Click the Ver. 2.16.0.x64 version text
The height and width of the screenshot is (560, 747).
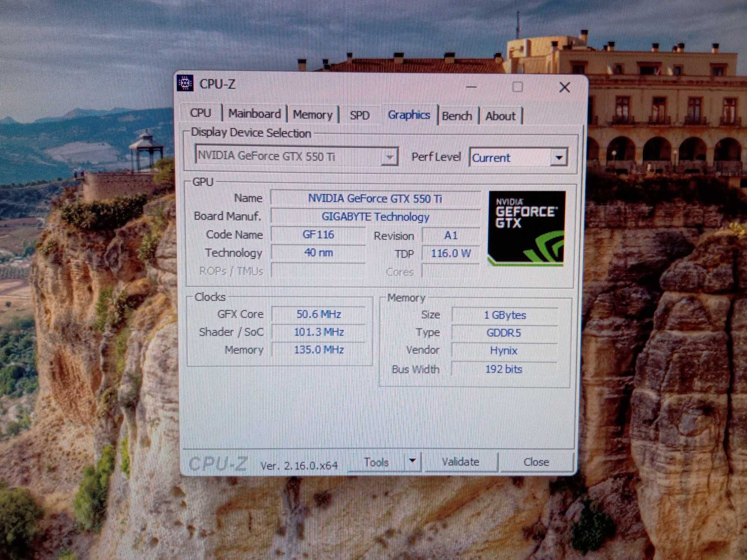[299, 466]
